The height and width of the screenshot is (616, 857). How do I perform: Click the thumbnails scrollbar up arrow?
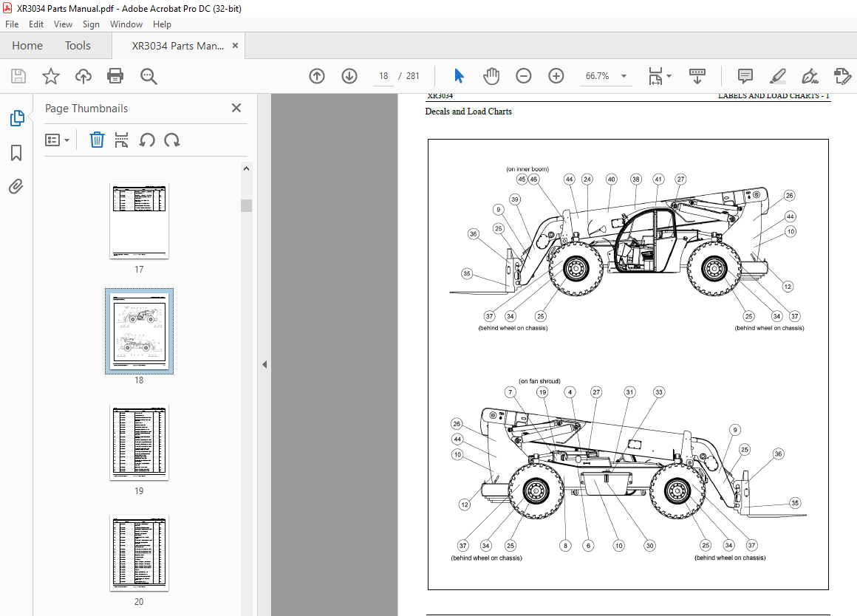pos(247,168)
